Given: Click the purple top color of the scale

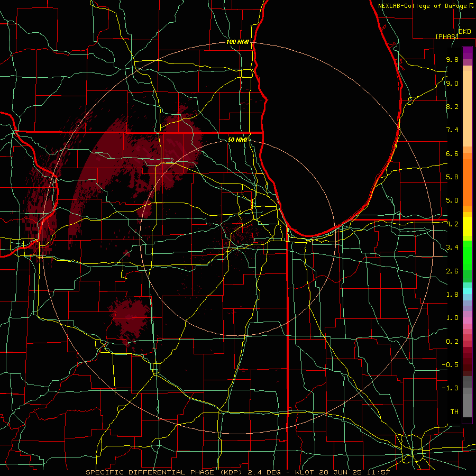Looking at the screenshot, I should (467, 53).
